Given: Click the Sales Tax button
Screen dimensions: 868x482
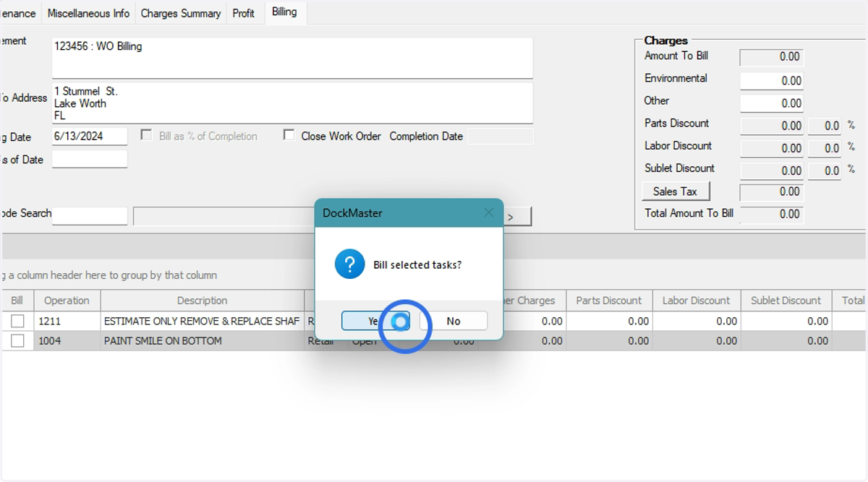Looking at the screenshot, I should pyautogui.click(x=676, y=191).
